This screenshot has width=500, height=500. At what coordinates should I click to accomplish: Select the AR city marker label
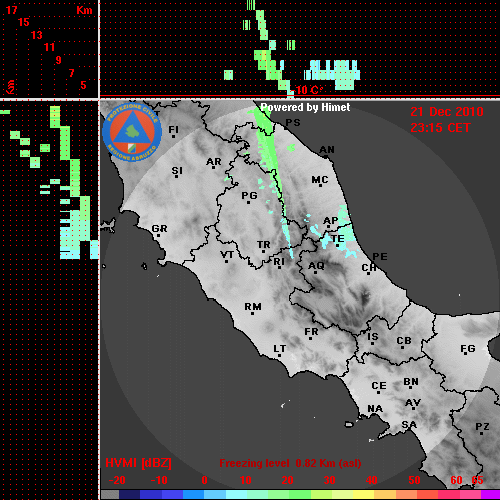point(214,162)
